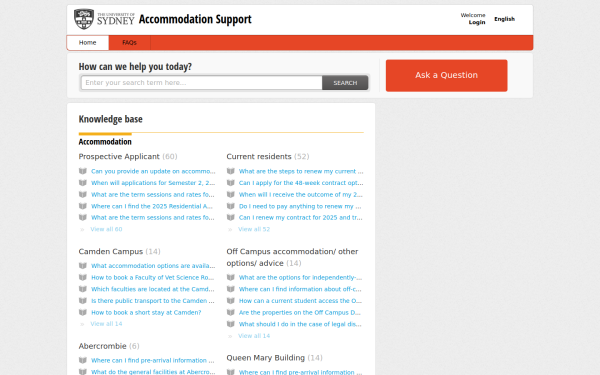Open 'Do I need to pay anything to renew' article
This screenshot has height=375, width=600.
300,206
